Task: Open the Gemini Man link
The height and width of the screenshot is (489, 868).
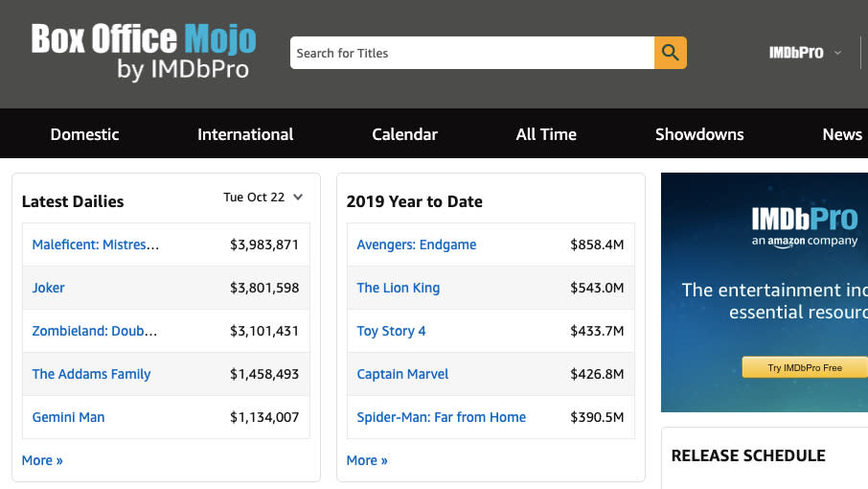Action: click(x=68, y=417)
